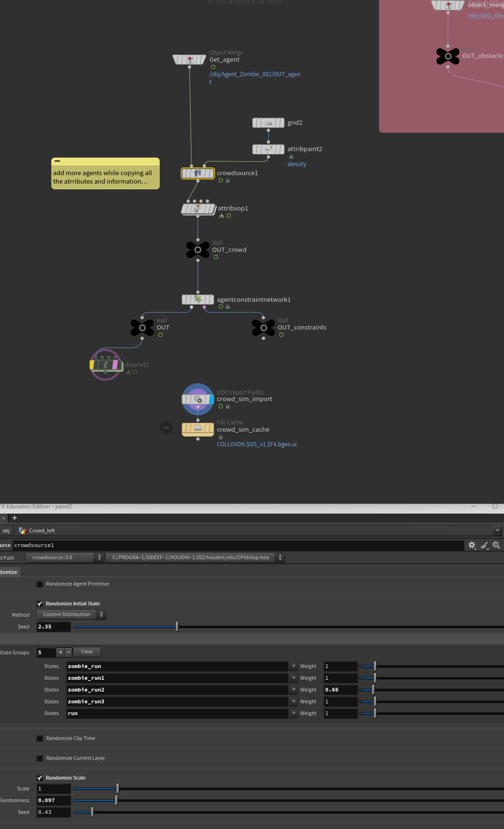Select the OUT null node

142,327
